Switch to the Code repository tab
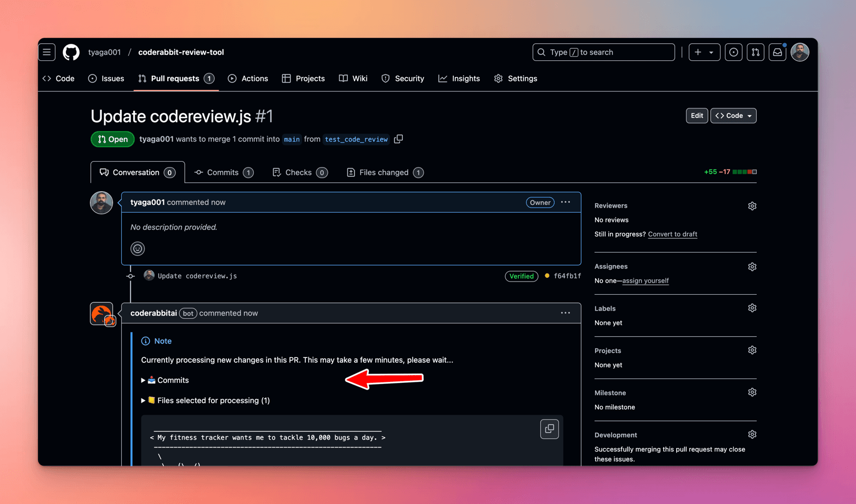This screenshot has width=856, height=504. [59, 78]
